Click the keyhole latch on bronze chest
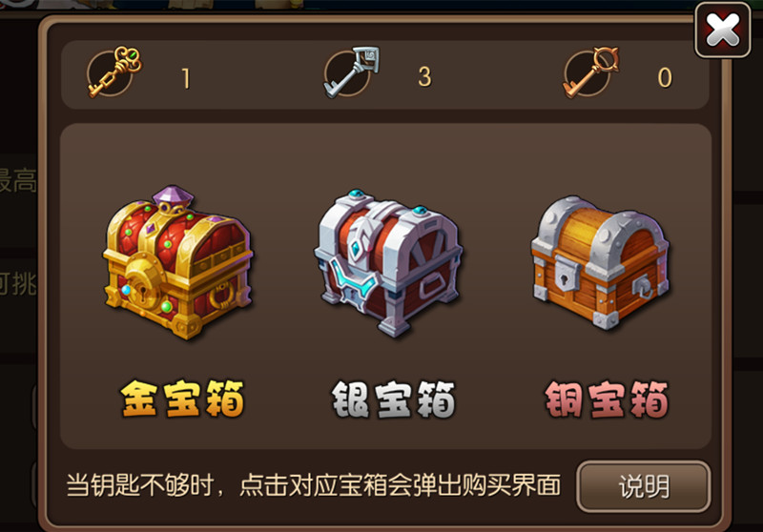The height and width of the screenshot is (532, 763). point(566,276)
